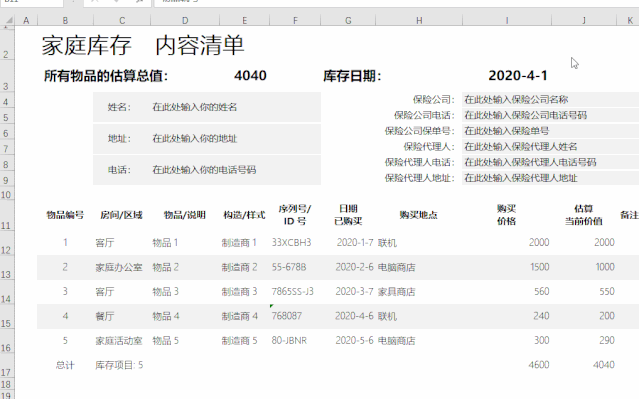This screenshot has width=639, height=399.
Task: Select the estimated total value 4040 cell
Action: 250,75
